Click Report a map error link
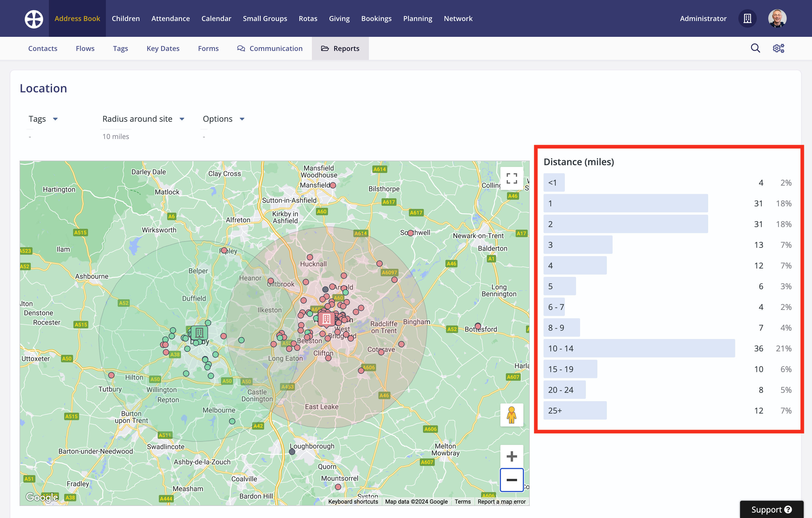 click(502, 502)
